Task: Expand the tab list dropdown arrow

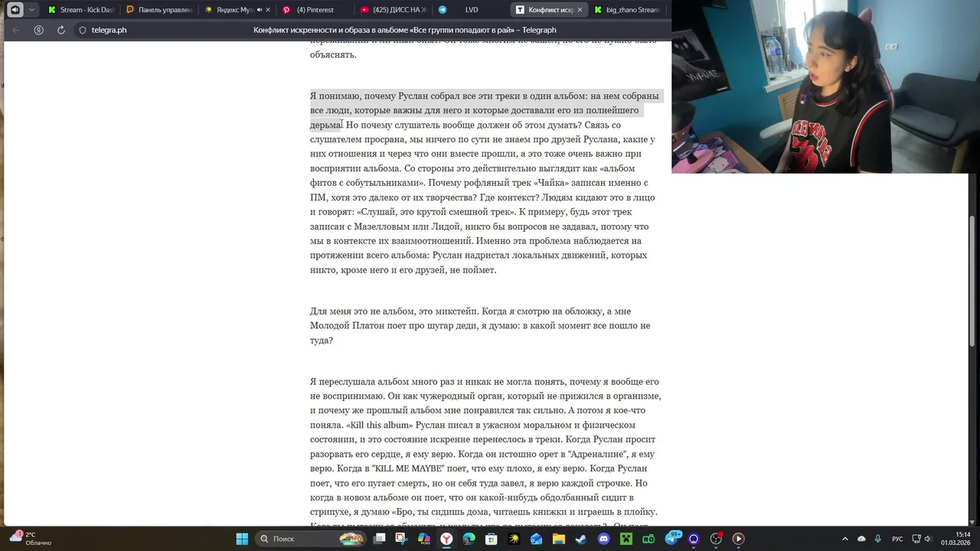Action: [x=31, y=10]
